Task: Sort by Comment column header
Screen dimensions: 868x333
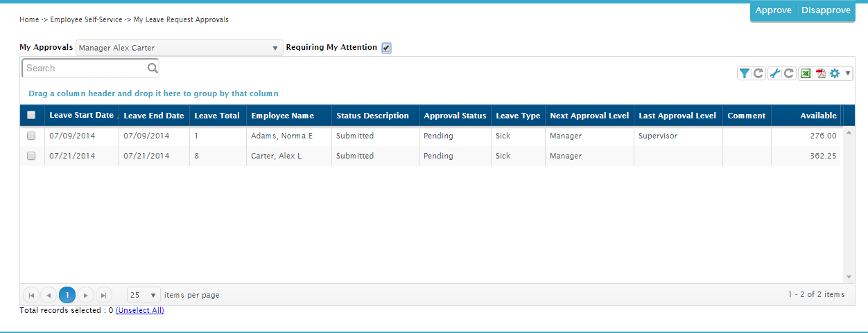Action: point(747,116)
